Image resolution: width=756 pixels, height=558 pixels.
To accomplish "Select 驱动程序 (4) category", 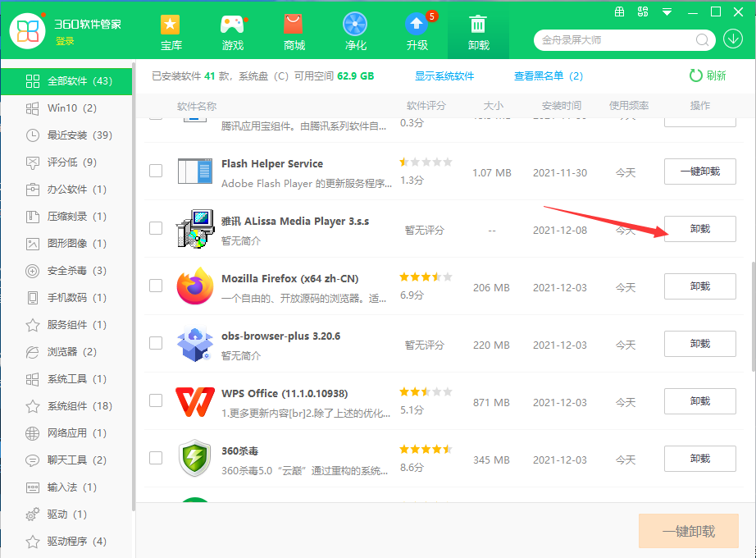I will (x=66, y=542).
